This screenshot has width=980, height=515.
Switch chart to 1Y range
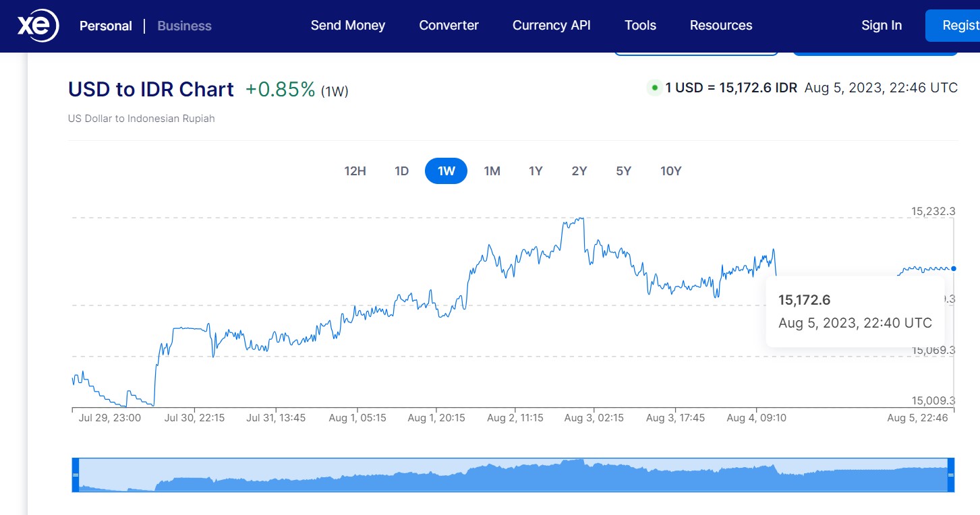pyautogui.click(x=536, y=171)
